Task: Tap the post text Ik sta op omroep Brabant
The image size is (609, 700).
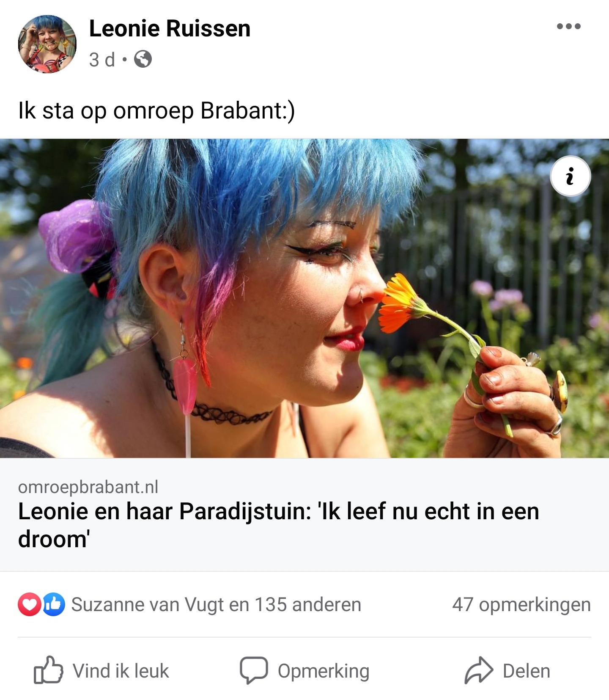Action: pos(156,111)
